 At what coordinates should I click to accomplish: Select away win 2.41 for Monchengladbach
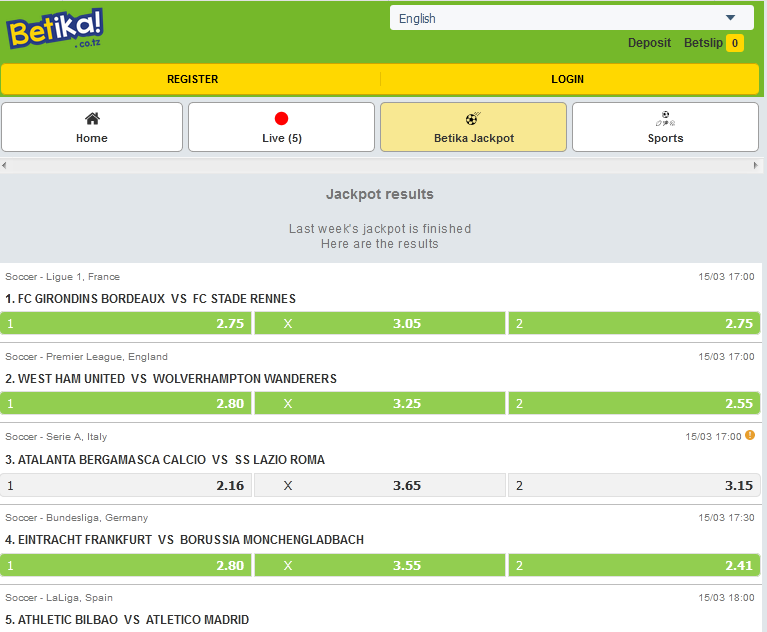click(x=634, y=565)
